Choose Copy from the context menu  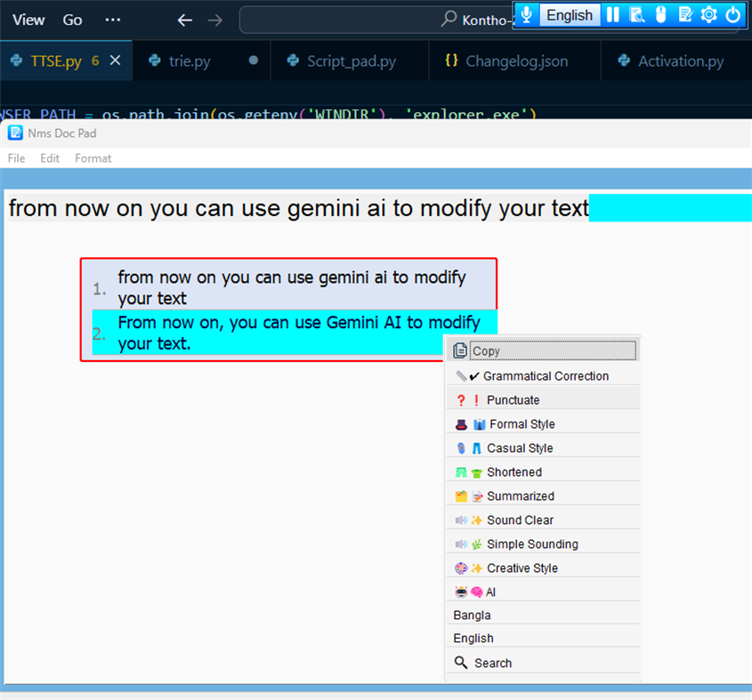544,351
